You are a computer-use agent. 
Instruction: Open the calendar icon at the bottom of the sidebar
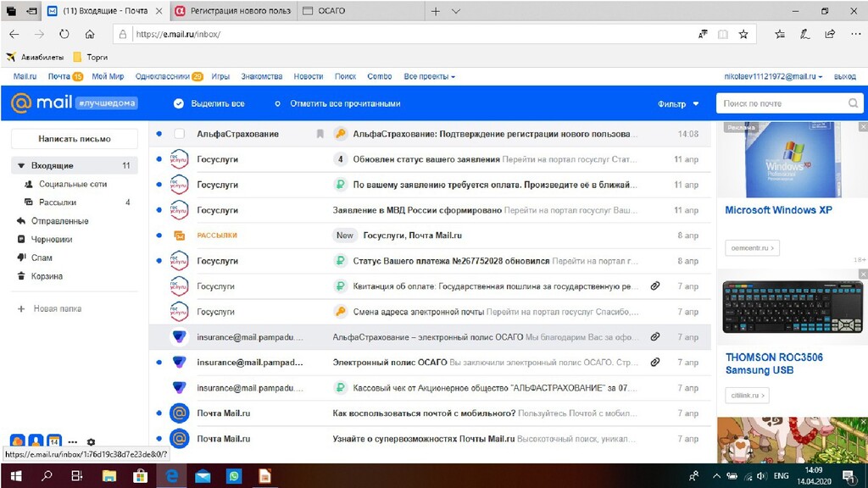54,441
